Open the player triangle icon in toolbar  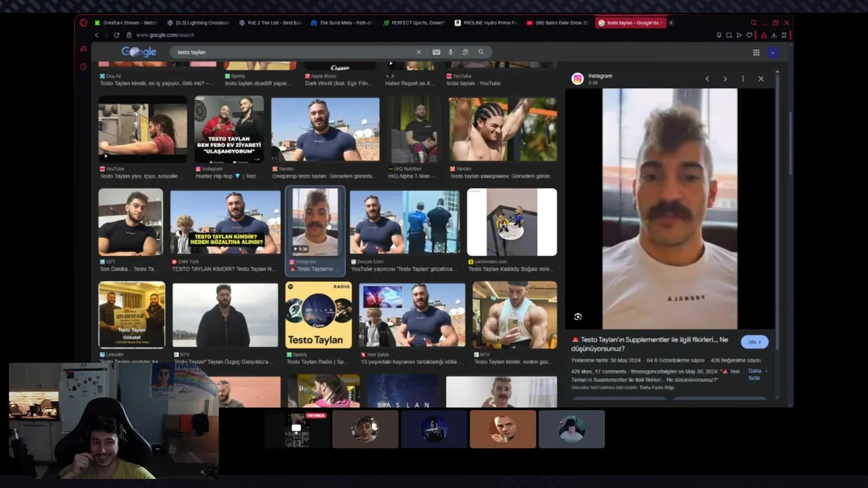pyautogui.click(x=739, y=35)
